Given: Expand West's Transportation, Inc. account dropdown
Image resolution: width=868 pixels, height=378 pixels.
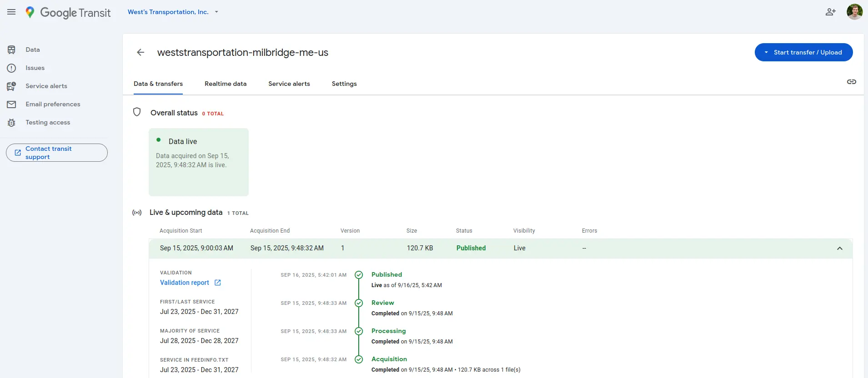Looking at the screenshot, I should click(173, 12).
